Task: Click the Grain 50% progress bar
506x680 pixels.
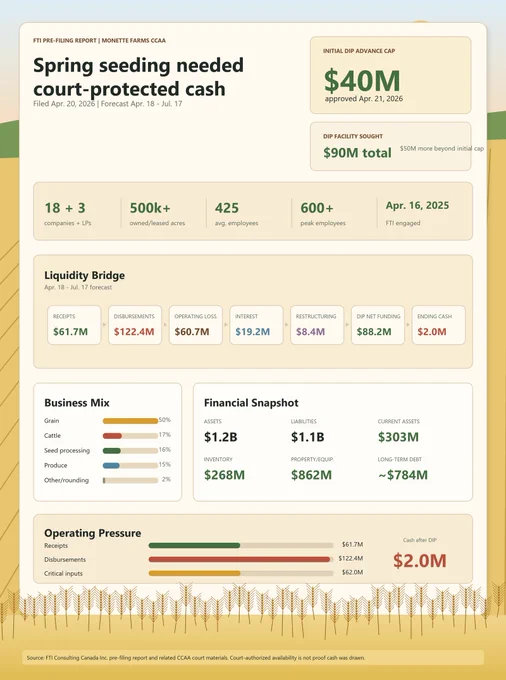Action: pyautogui.click(x=130, y=421)
